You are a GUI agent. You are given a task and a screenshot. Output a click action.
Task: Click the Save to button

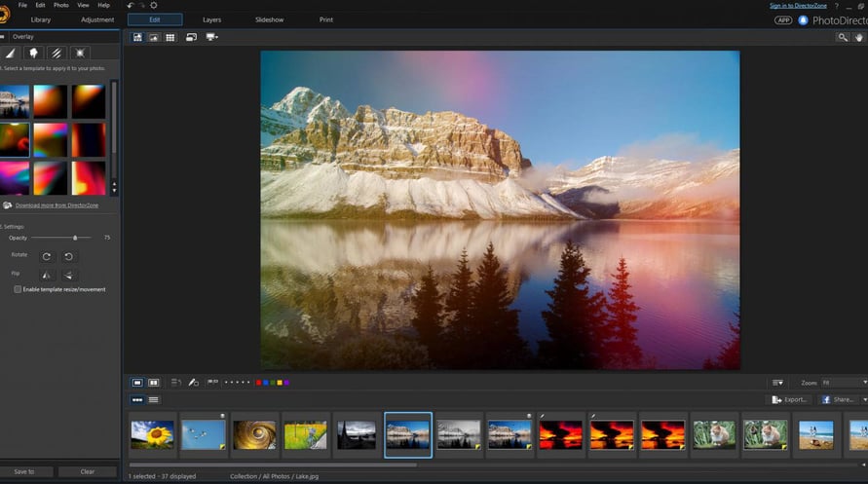(x=24, y=472)
